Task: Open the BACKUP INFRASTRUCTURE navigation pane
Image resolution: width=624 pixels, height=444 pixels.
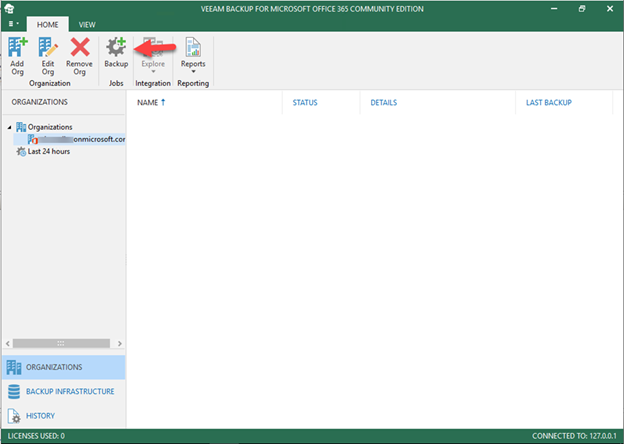Action: 64,391
